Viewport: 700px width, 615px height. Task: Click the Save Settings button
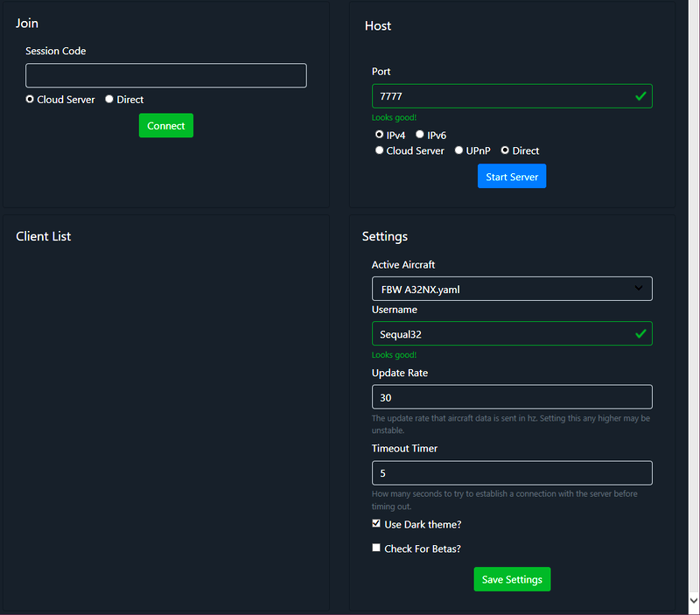pyautogui.click(x=512, y=579)
